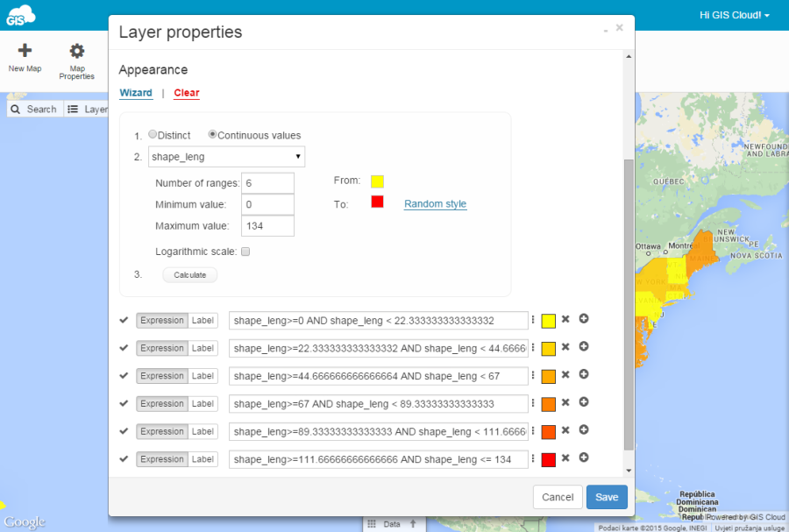Change the yellow swatch of first row
789x532 pixels.
[x=549, y=321]
